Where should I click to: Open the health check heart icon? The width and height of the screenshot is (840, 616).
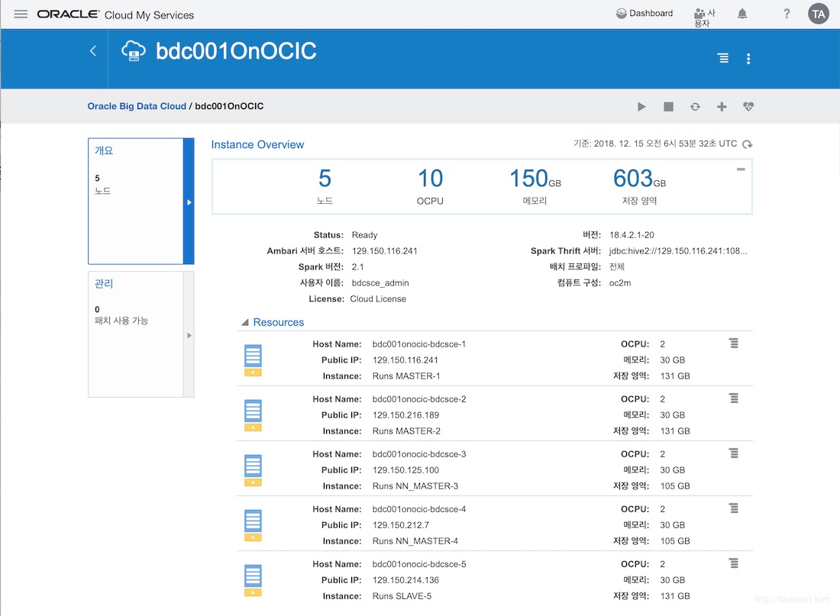tap(748, 107)
